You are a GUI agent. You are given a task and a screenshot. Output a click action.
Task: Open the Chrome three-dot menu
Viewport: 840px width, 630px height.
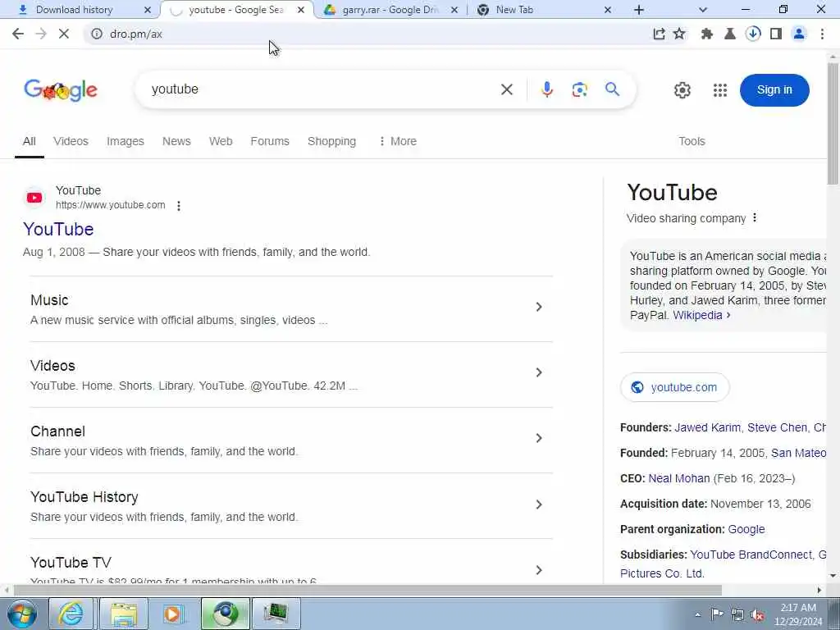pos(822,34)
